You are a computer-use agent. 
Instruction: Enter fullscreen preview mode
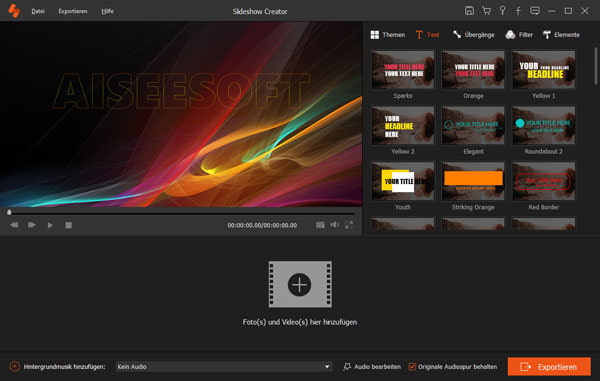(x=349, y=225)
